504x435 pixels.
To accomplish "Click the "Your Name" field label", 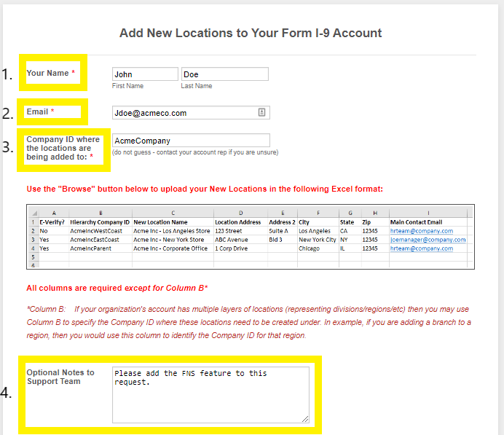I will pyautogui.click(x=47, y=73).
